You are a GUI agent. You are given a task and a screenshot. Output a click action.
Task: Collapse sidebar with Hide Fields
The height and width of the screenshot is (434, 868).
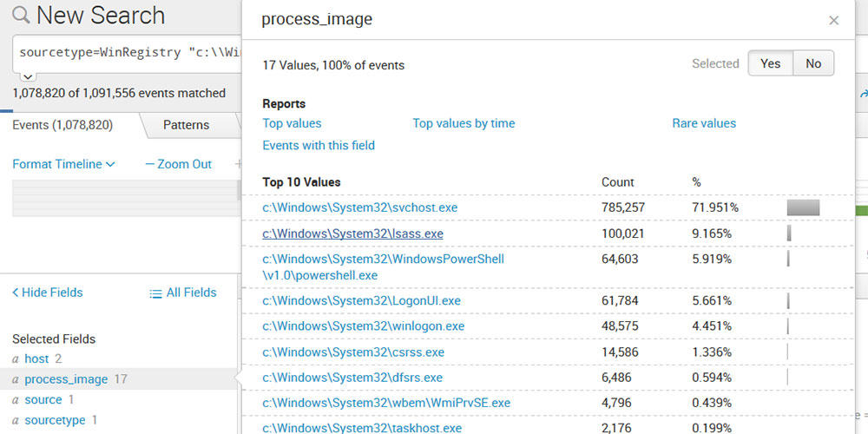coord(48,293)
